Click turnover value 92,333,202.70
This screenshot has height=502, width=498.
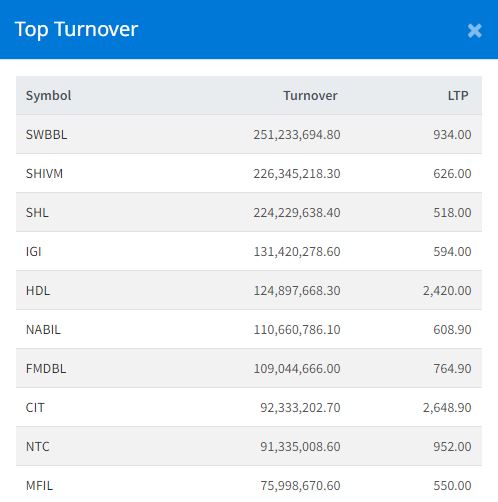point(300,408)
